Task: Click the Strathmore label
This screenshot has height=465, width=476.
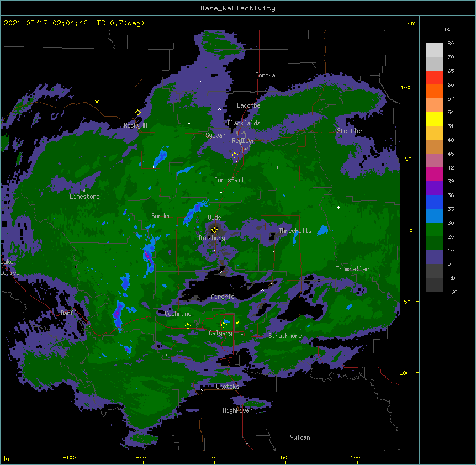Action: click(x=285, y=336)
